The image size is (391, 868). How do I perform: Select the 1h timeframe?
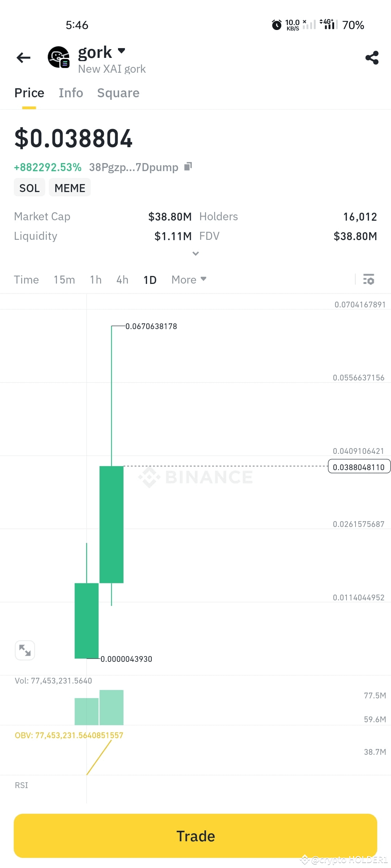click(96, 280)
